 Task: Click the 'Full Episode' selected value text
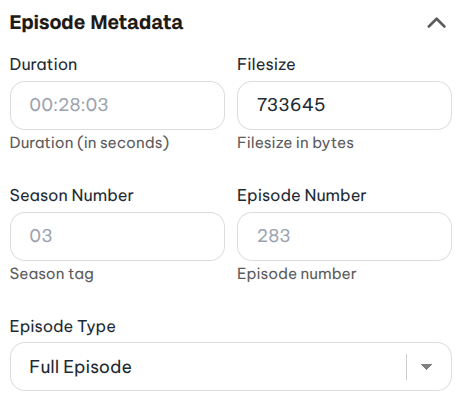pyautogui.click(x=81, y=367)
